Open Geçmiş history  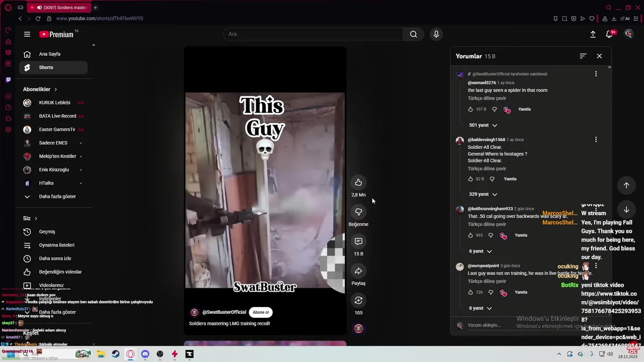pyautogui.click(x=53, y=232)
